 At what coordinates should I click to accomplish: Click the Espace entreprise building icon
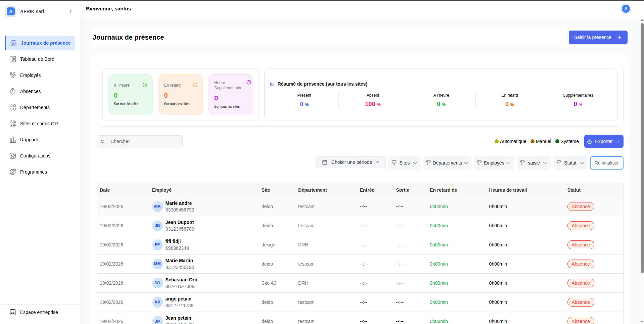click(x=13, y=312)
